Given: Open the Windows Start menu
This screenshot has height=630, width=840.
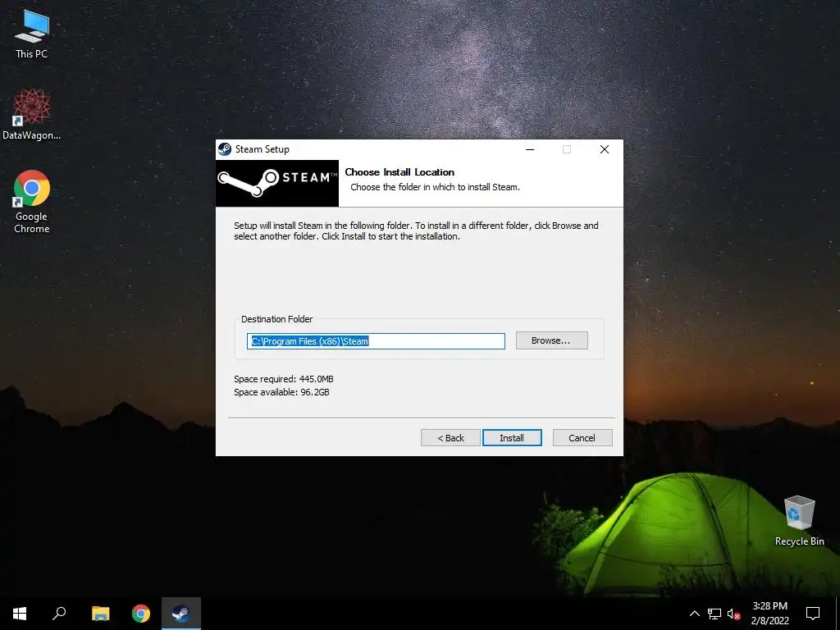Looking at the screenshot, I should (x=20, y=614).
